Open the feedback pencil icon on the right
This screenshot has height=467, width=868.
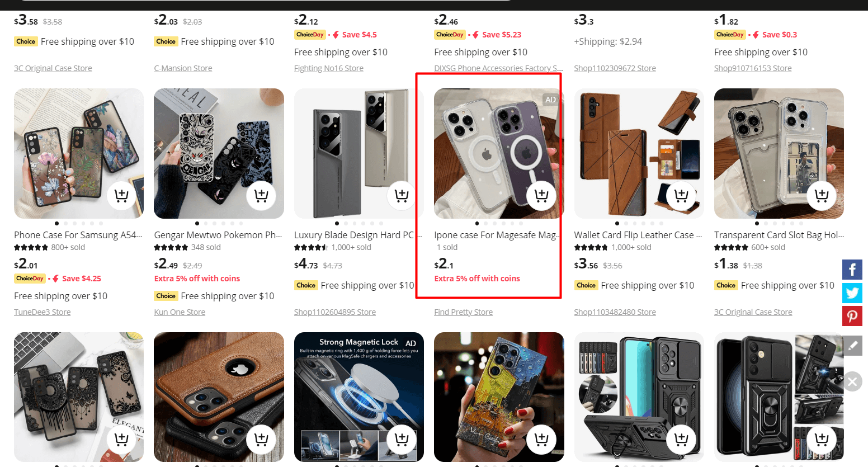(852, 346)
